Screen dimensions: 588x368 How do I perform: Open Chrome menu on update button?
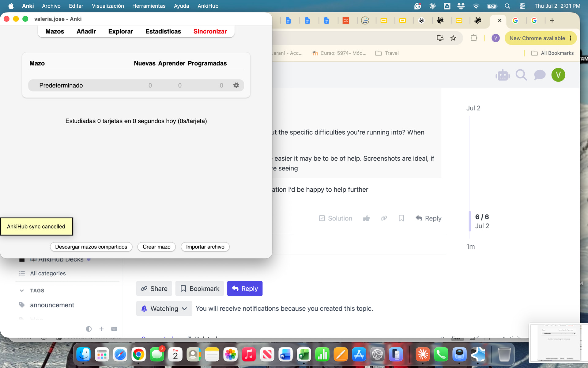point(571,38)
